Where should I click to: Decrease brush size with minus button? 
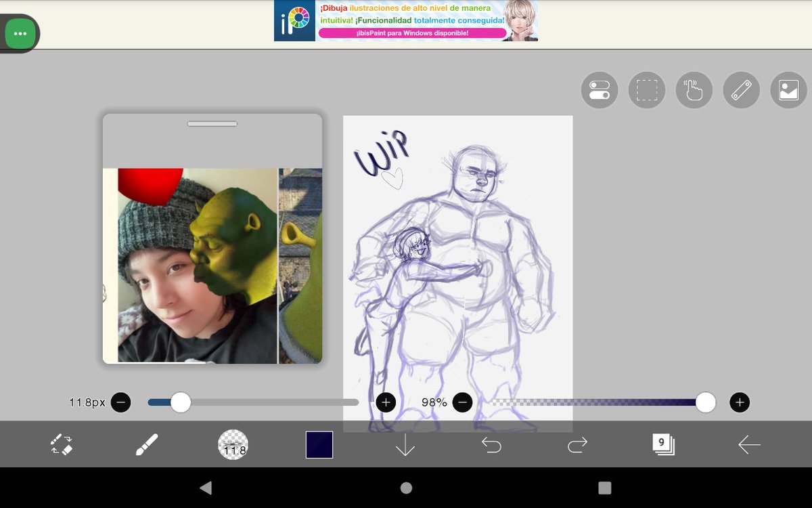coord(120,402)
